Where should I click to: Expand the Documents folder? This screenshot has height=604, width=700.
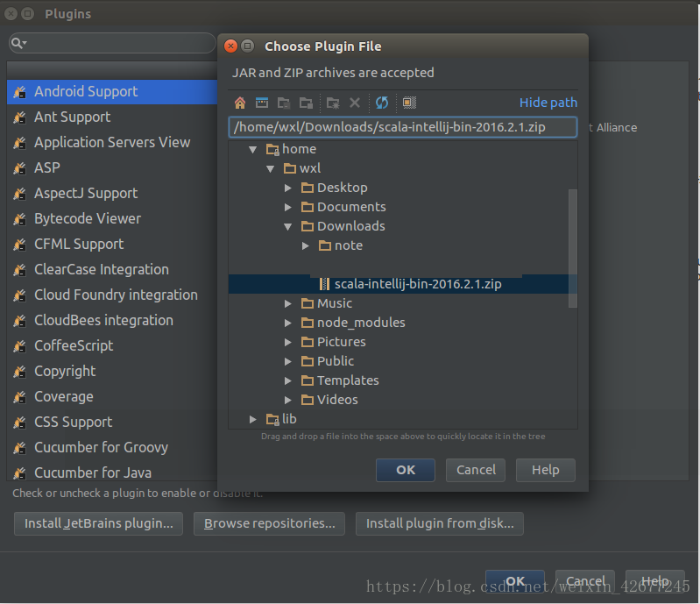tap(288, 207)
